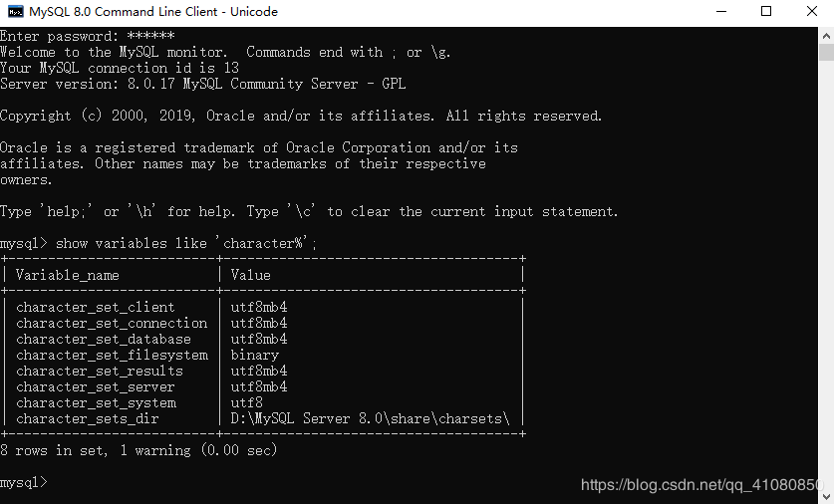
Task: Click the character_set_server variable name
Action: [96, 386]
